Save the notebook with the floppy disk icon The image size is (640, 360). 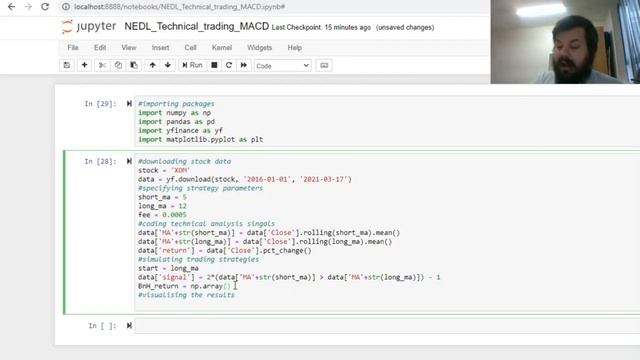click(67, 65)
